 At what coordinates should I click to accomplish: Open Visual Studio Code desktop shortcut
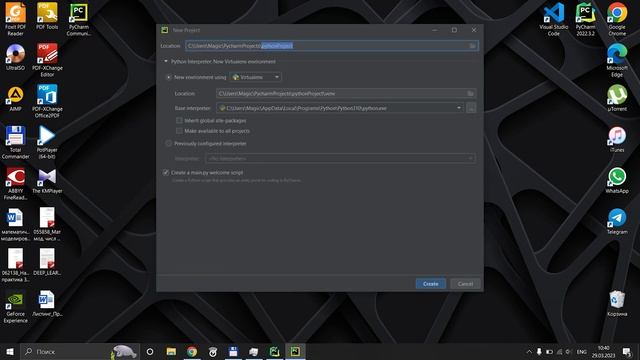click(553, 19)
